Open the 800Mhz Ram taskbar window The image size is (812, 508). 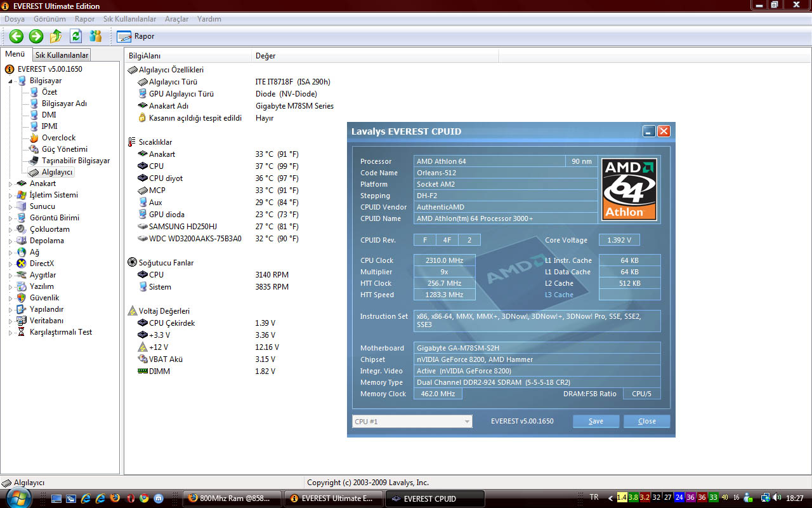click(x=233, y=498)
